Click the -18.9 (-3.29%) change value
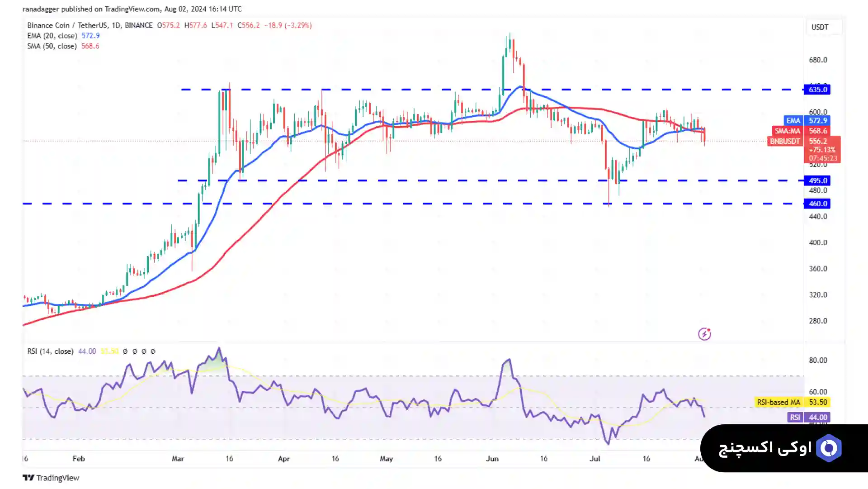 point(288,25)
